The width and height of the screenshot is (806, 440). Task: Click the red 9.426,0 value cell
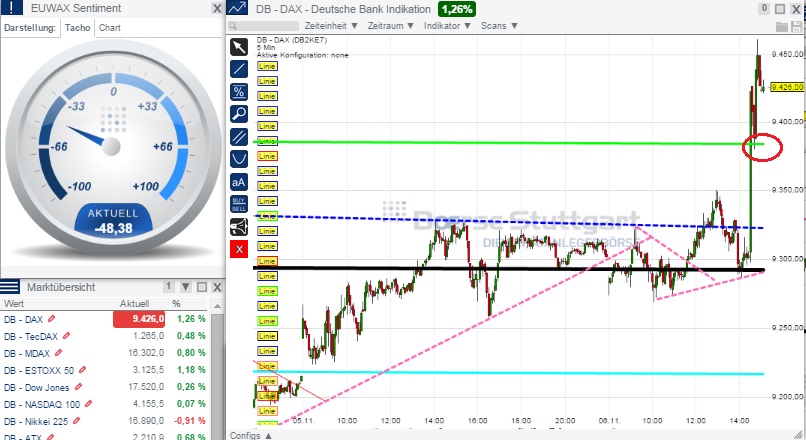tap(139, 319)
